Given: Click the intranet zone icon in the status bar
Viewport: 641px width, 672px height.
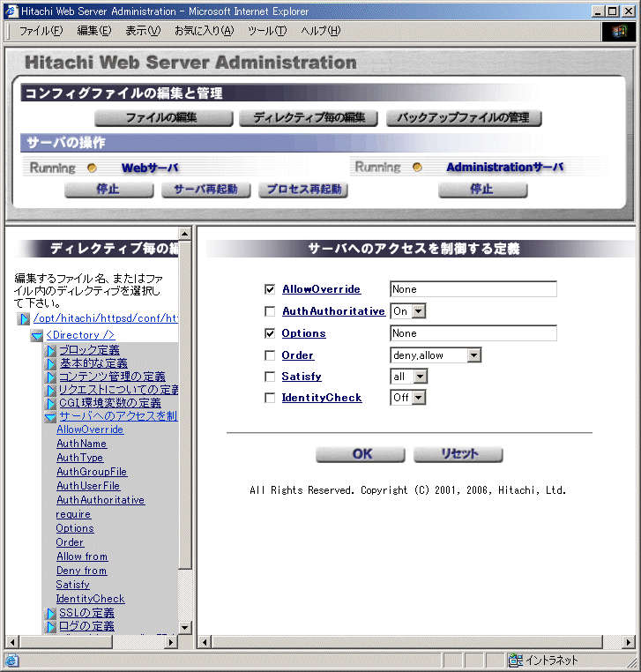Looking at the screenshot, I should click(x=516, y=660).
